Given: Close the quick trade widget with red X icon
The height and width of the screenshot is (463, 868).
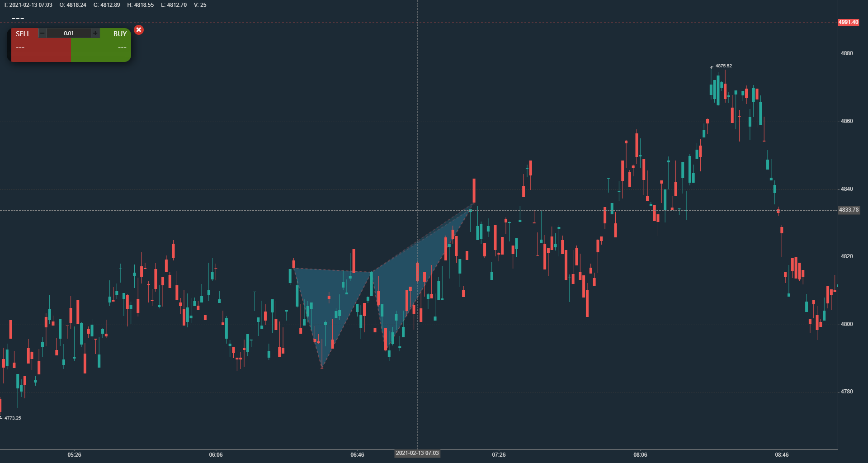Looking at the screenshot, I should pos(139,30).
